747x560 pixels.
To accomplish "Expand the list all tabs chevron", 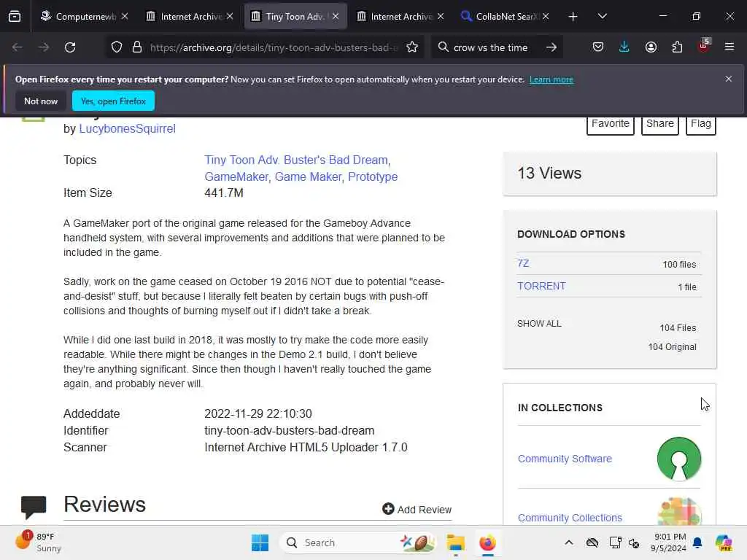I will coord(602,16).
